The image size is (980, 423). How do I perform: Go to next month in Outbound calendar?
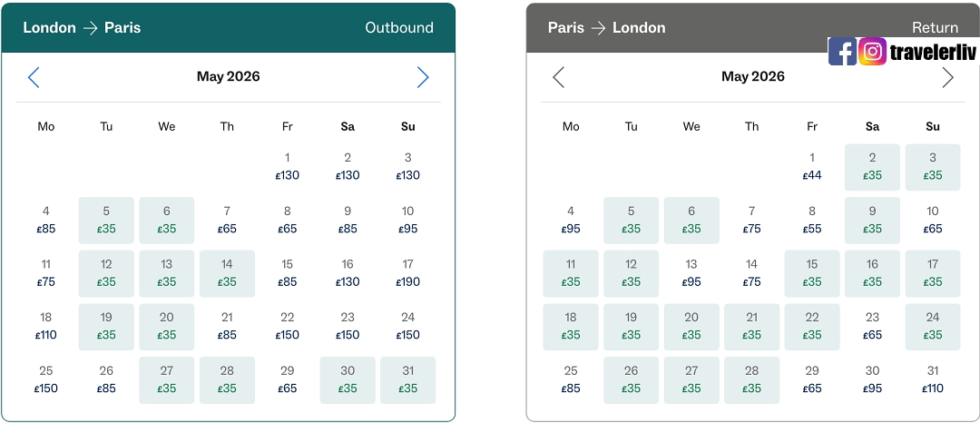coord(422,77)
